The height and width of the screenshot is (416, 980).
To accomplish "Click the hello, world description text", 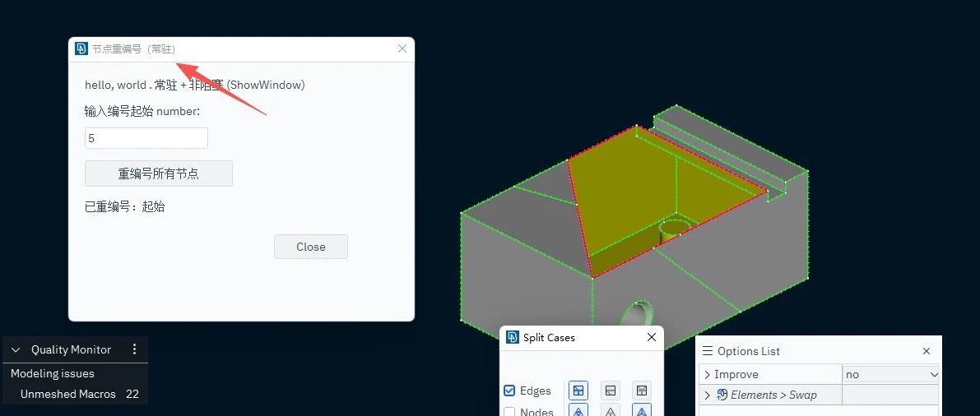I will pos(195,85).
